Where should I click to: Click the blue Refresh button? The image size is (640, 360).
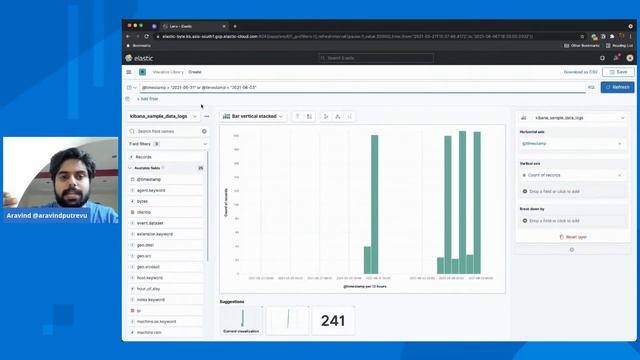click(618, 87)
